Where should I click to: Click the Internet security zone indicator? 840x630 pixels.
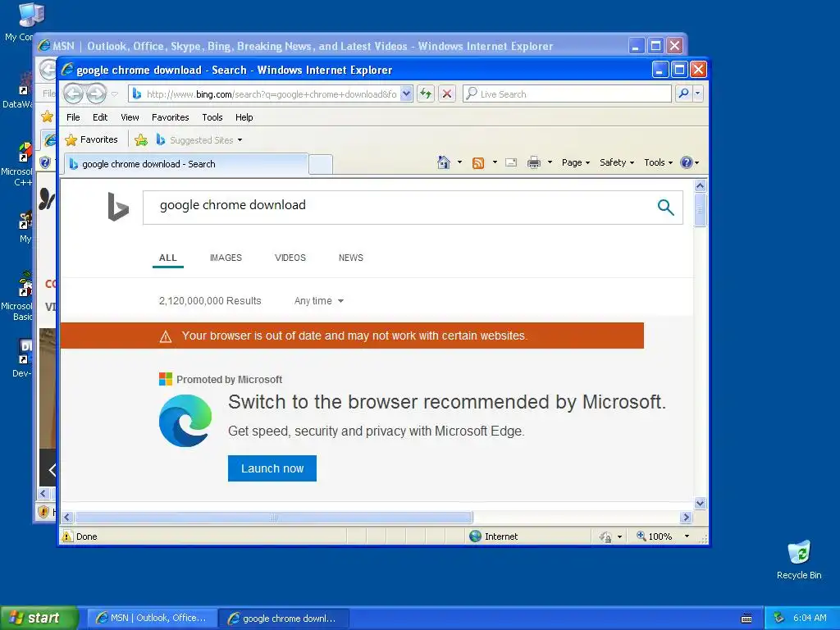pos(493,536)
